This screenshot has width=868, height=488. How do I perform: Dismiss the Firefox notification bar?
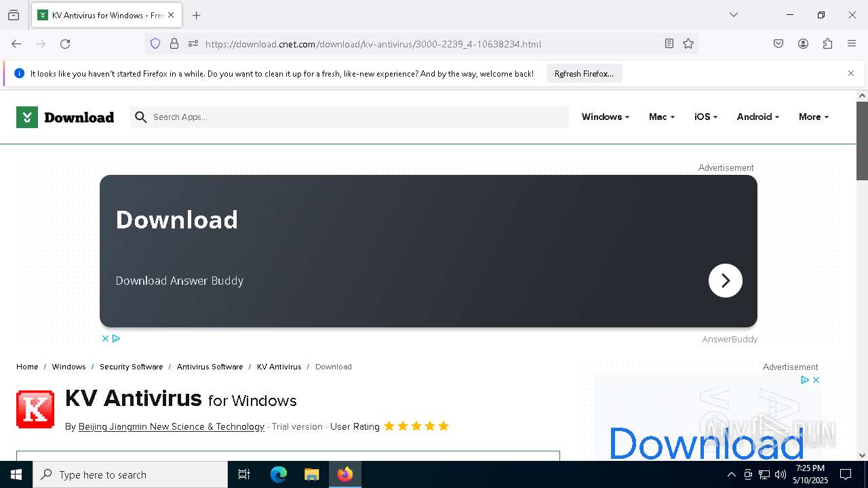[851, 73]
